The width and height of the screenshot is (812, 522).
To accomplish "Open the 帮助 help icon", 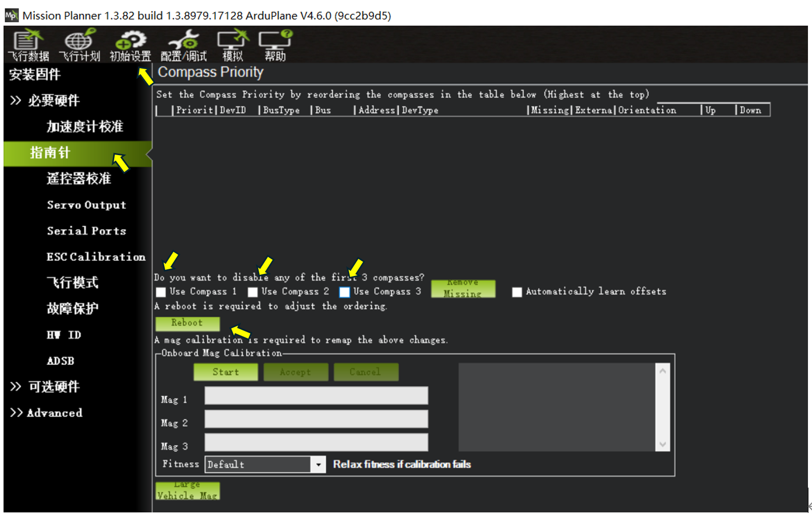I will 275,45.
